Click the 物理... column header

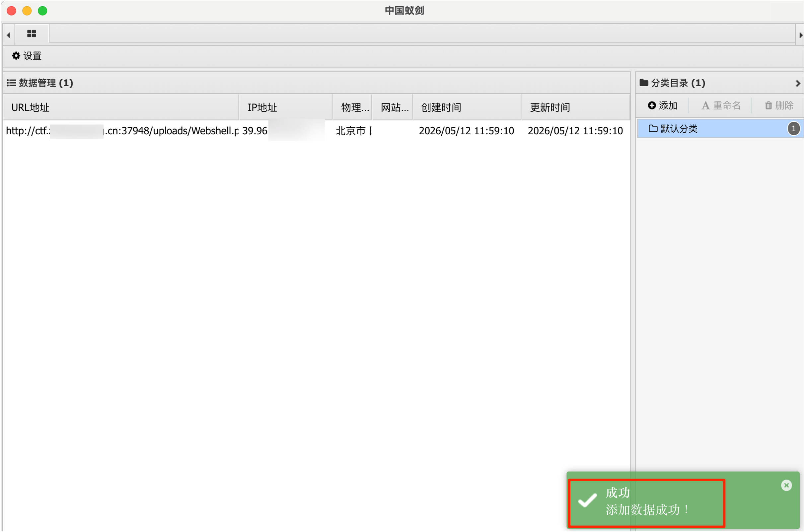point(352,107)
